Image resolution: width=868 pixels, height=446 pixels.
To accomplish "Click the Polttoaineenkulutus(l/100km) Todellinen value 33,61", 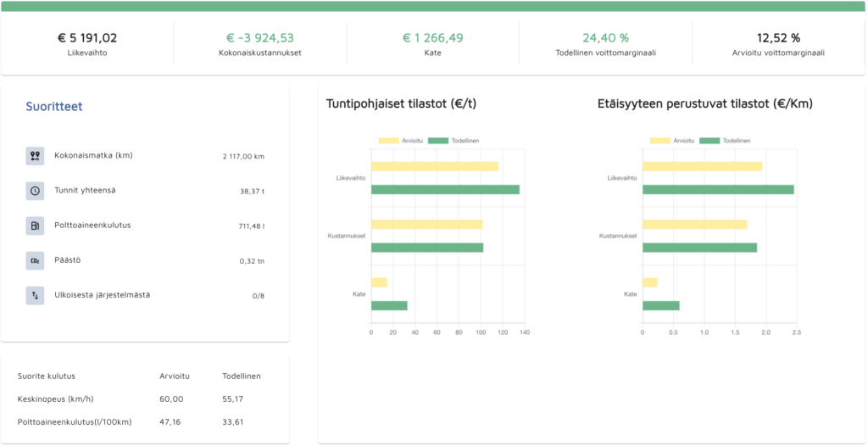I will pyautogui.click(x=232, y=422).
